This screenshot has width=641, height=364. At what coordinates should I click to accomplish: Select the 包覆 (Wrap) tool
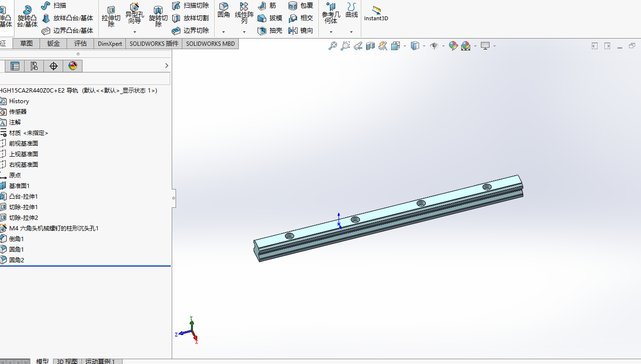coord(300,5)
